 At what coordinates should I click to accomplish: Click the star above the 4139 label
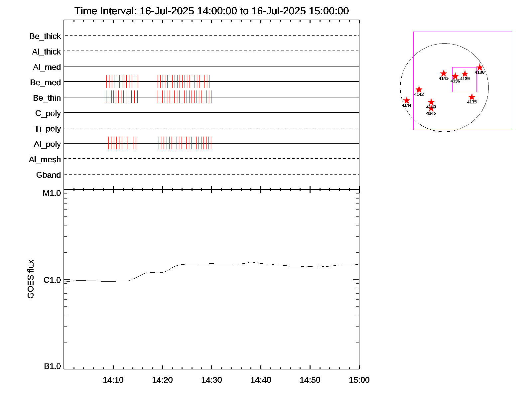click(465, 74)
